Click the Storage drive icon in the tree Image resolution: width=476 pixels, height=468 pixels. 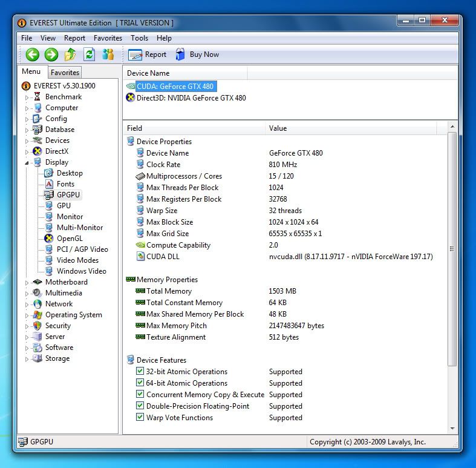click(37, 358)
